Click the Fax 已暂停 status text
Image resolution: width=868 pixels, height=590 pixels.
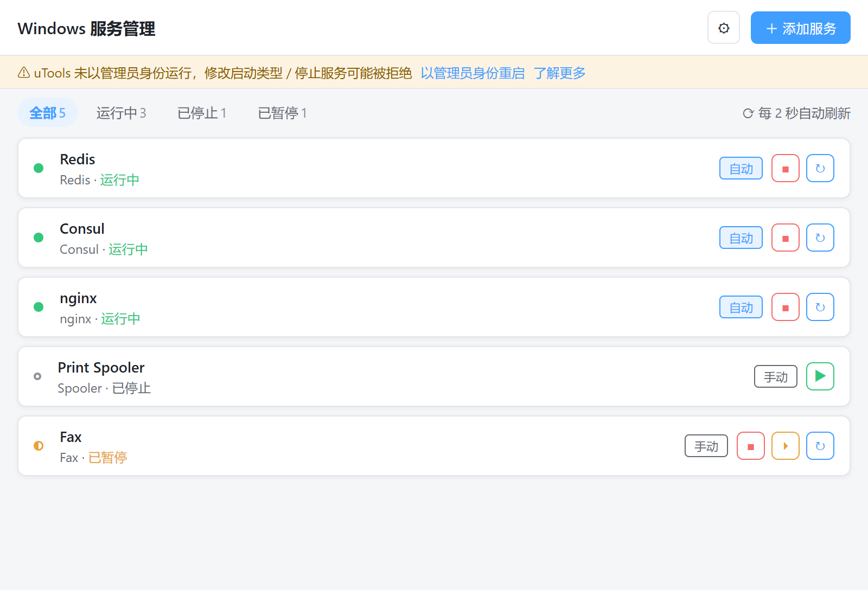pyautogui.click(x=108, y=458)
